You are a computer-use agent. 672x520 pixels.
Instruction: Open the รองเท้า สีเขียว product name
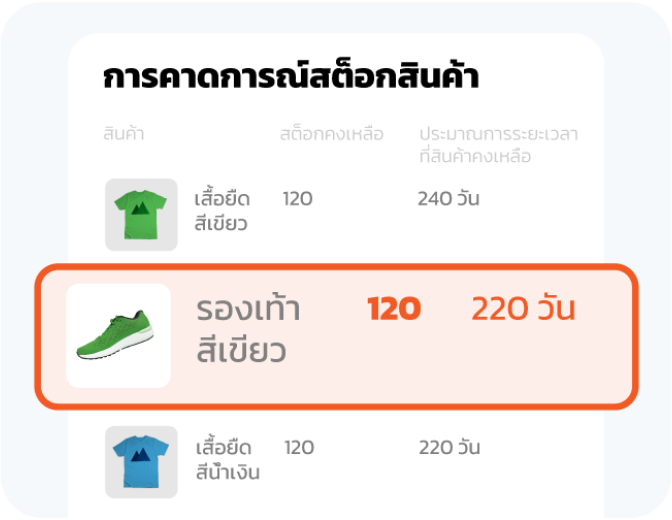pos(249,330)
